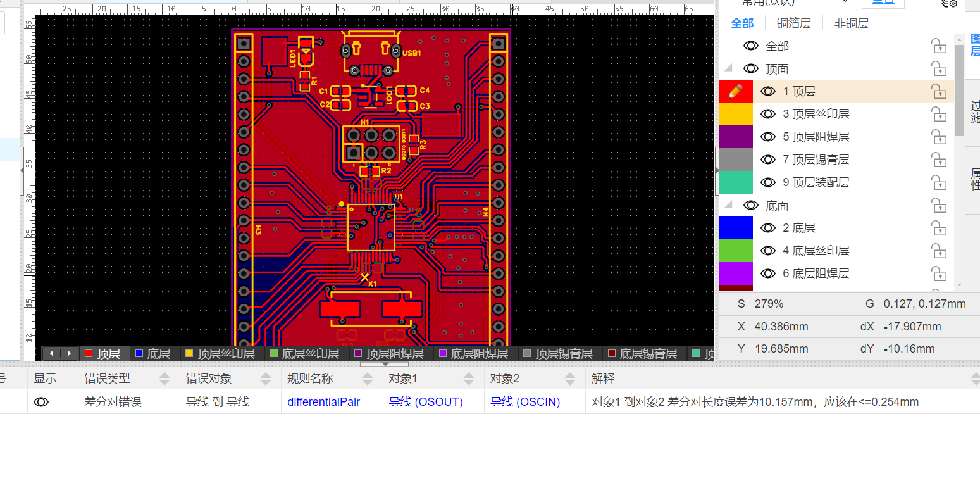980x483 pixels.
Task: Click layer list scrollbar down arrow
Action: click(959, 285)
